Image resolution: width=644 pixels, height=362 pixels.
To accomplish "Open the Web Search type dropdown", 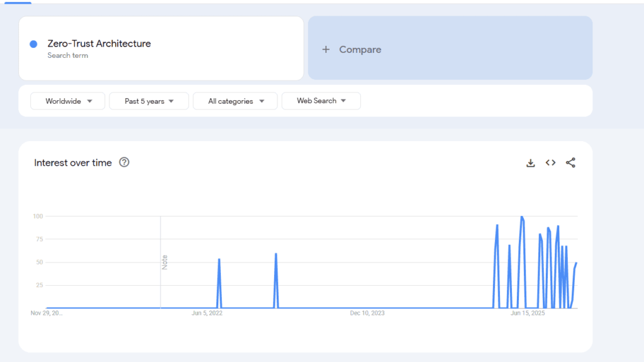I will pyautogui.click(x=321, y=101).
